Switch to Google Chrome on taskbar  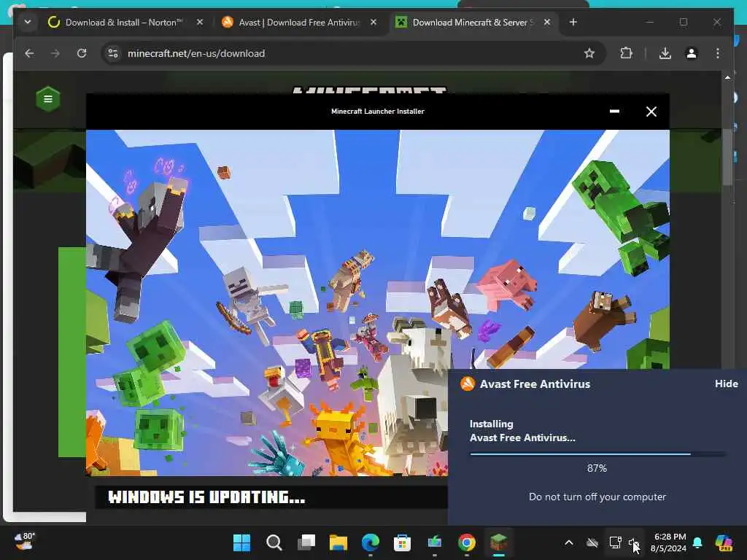click(466, 542)
